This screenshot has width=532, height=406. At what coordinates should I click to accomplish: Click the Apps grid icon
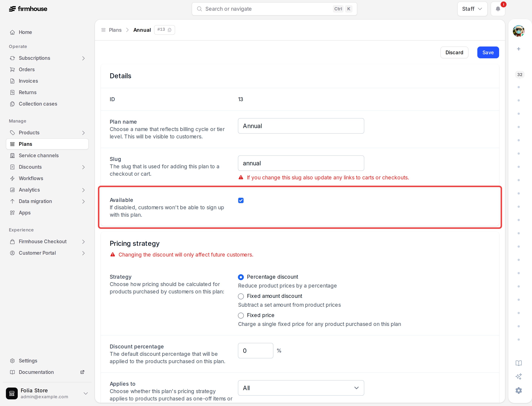tap(12, 213)
